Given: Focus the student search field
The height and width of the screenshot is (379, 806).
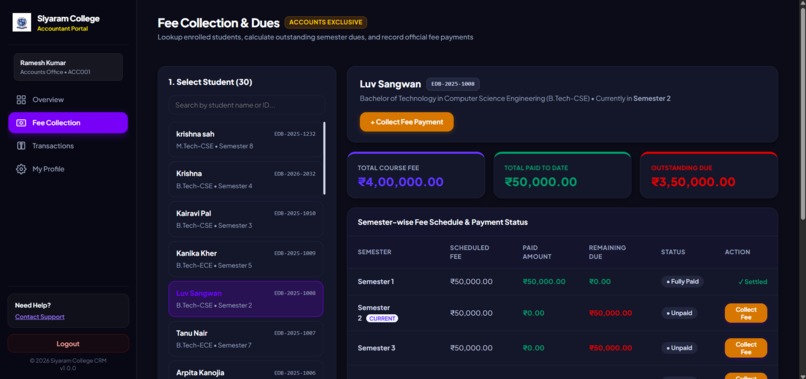Looking at the screenshot, I should pos(246,105).
